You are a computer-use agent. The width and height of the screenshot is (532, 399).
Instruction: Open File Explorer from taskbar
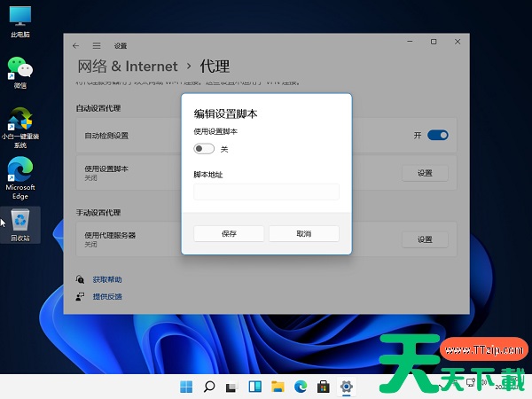pyautogui.click(x=278, y=387)
